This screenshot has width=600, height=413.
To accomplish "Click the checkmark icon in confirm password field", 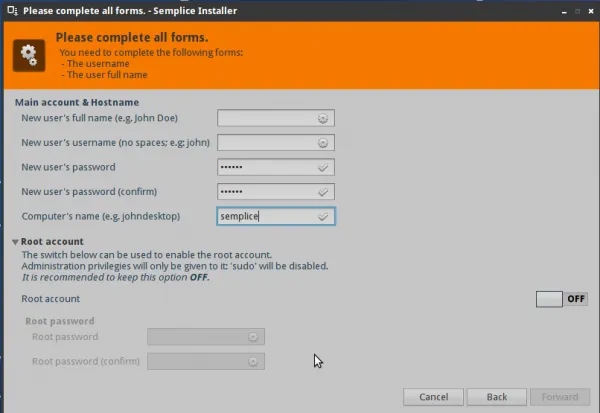I will tap(322, 191).
